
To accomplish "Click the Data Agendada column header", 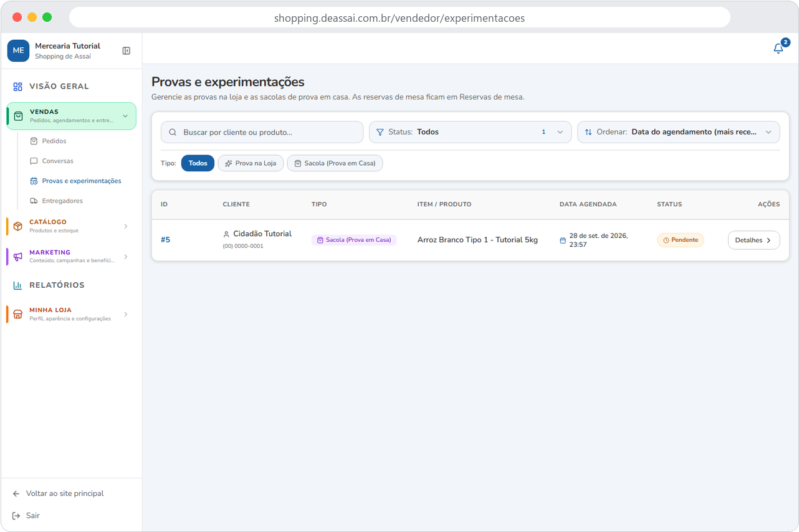I will (x=588, y=204).
